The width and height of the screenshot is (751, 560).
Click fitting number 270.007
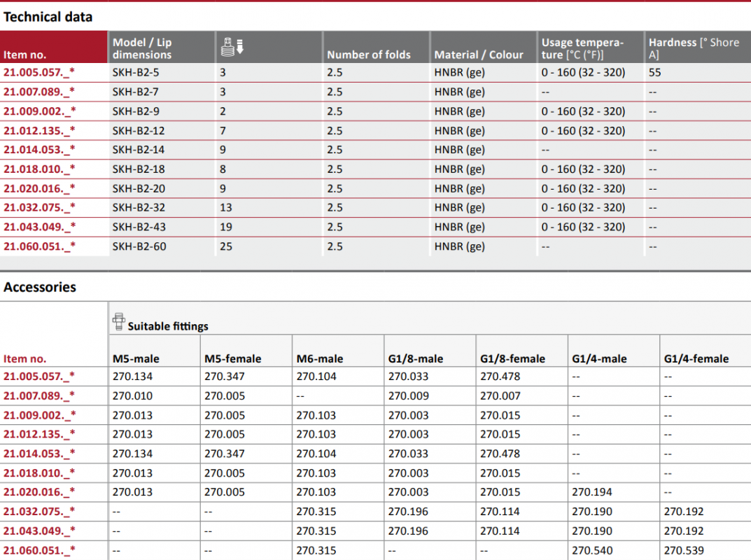[x=500, y=395]
